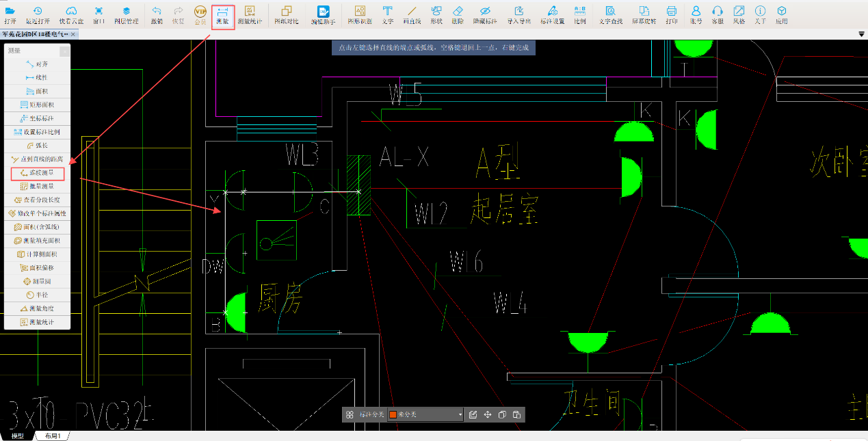
Task: Open 图层管理 layer manager
Action: tap(126, 14)
